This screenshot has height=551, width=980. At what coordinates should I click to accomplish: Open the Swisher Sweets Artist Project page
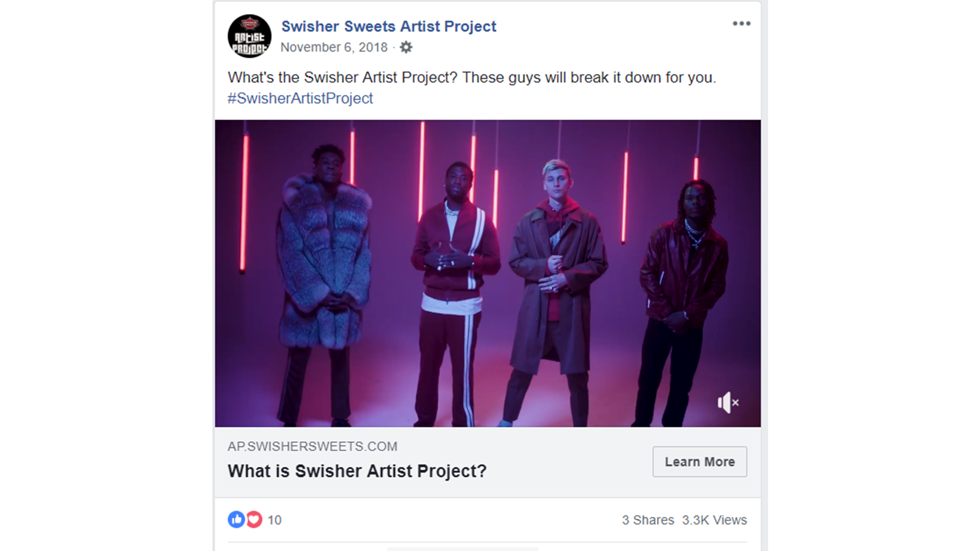pyautogui.click(x=388, y=27)
